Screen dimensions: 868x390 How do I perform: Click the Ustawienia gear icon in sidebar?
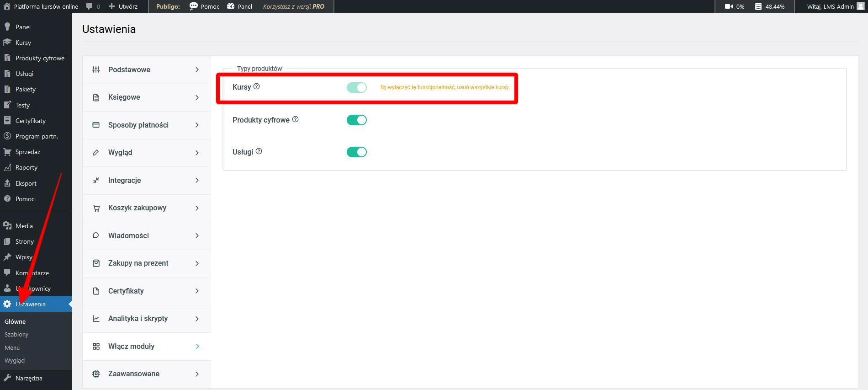[7, 304]
